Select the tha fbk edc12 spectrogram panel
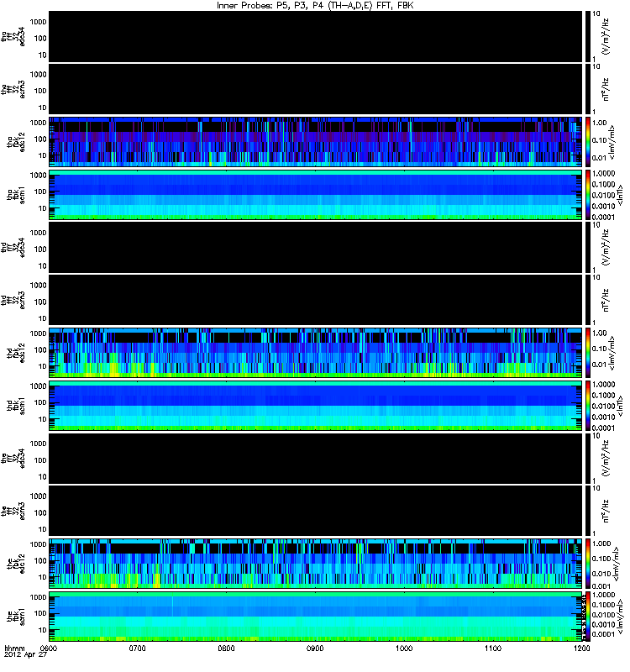The width and height of the screenshot is (630, 672). 316,142
